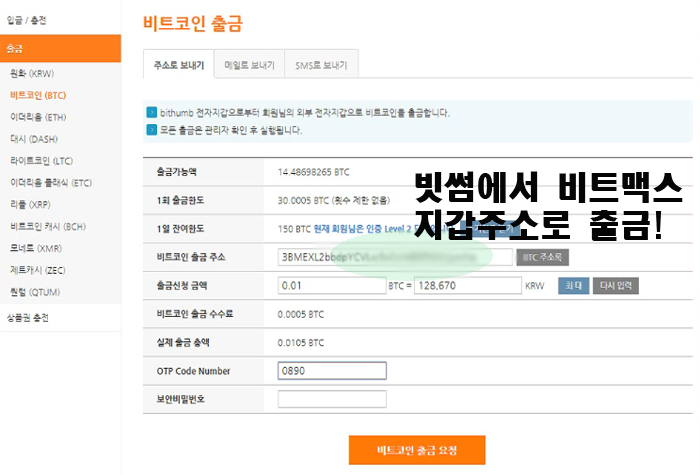Image resolution: width=700 pixels, height=475 pixels.
Task: Choose 원화 (KRW) withdrawal
Action: 32,73
